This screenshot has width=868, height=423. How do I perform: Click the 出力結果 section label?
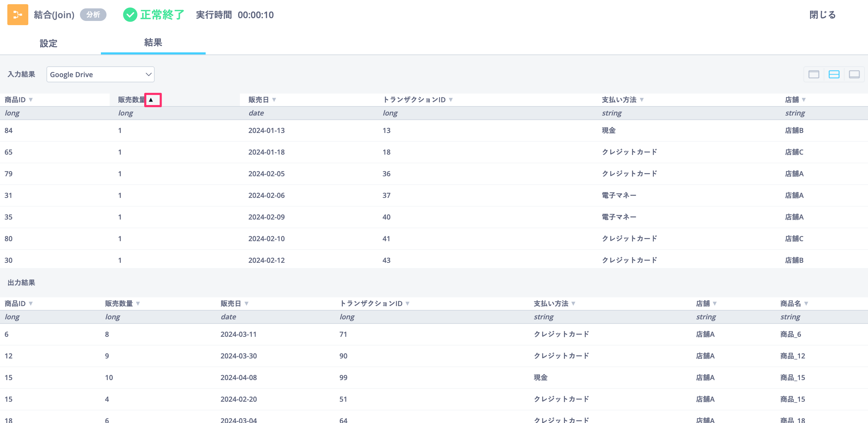click(x=21, y=283)
